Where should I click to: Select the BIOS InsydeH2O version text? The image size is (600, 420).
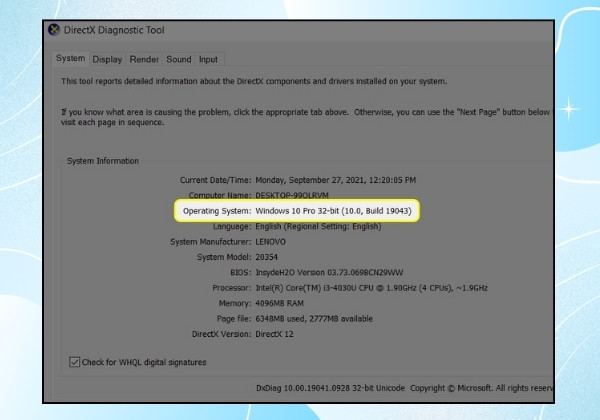[329, 272]
